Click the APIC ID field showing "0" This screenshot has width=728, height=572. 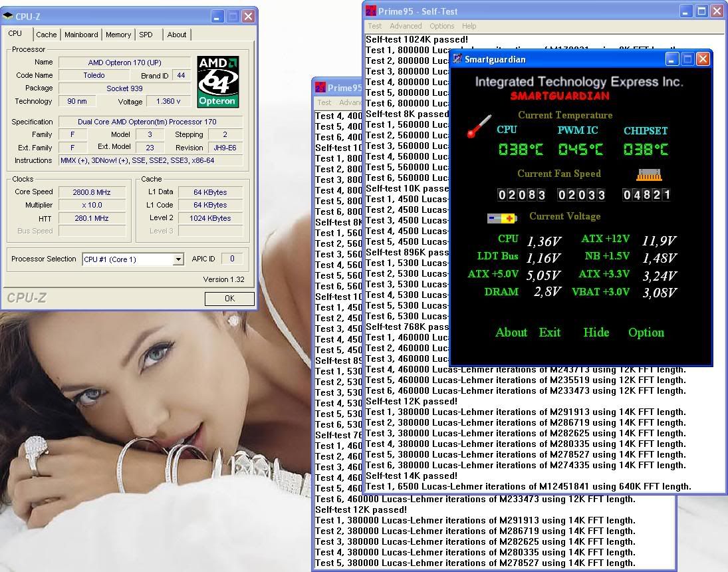(232, 259)
